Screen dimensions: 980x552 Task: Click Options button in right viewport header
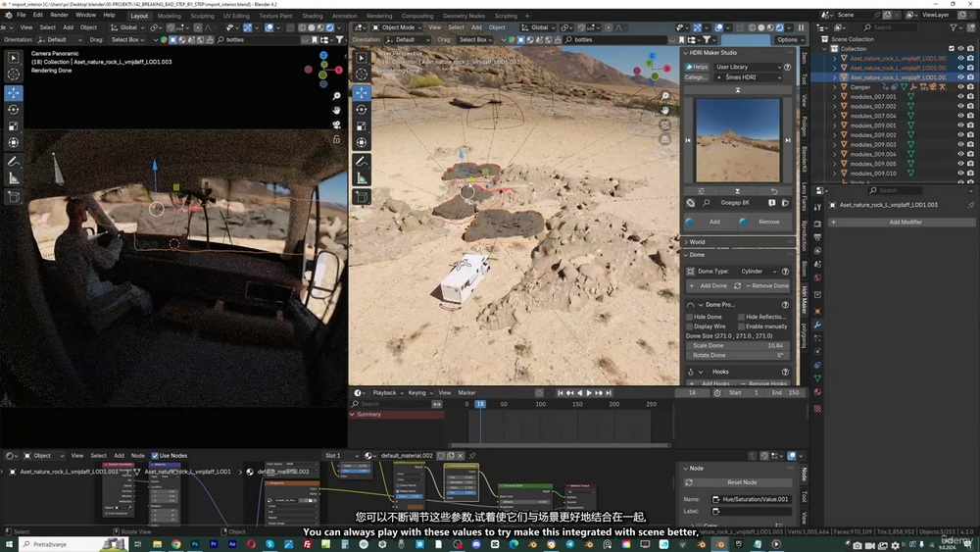tap(788, 39)
